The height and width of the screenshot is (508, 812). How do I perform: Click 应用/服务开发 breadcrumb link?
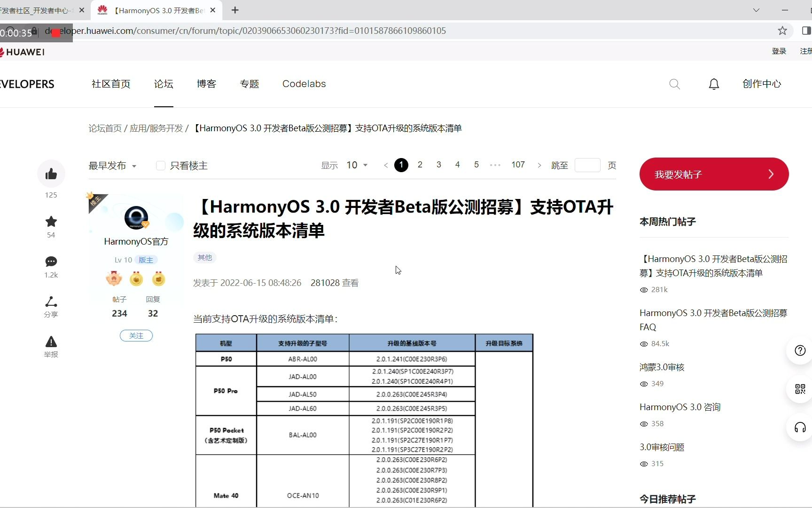[x=156, y=128]
